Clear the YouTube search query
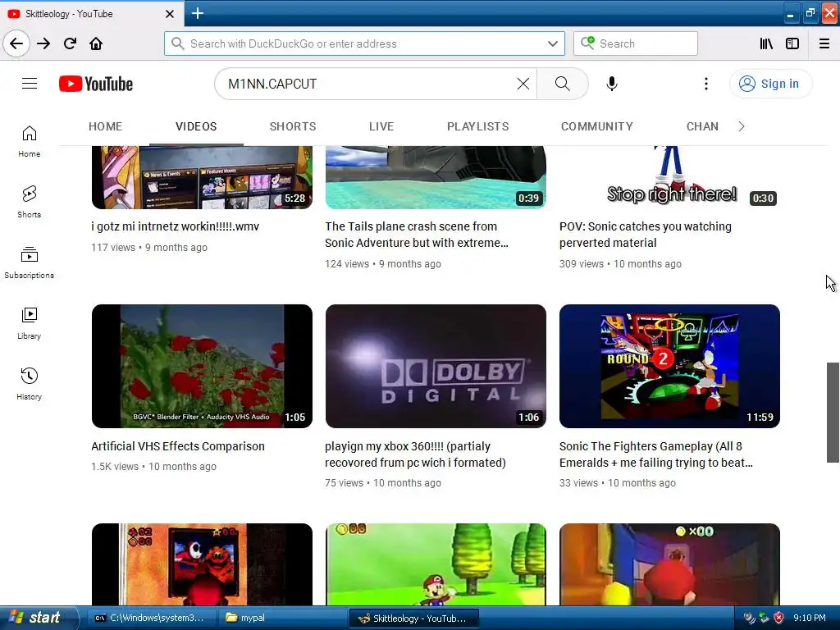 (523, 84)
